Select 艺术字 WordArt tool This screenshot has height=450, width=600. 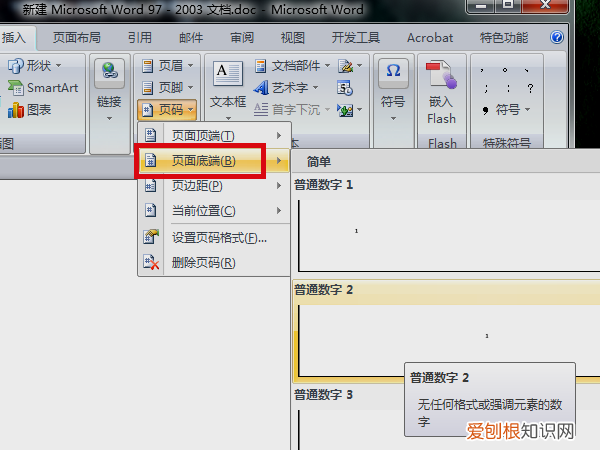coord(286,88)
